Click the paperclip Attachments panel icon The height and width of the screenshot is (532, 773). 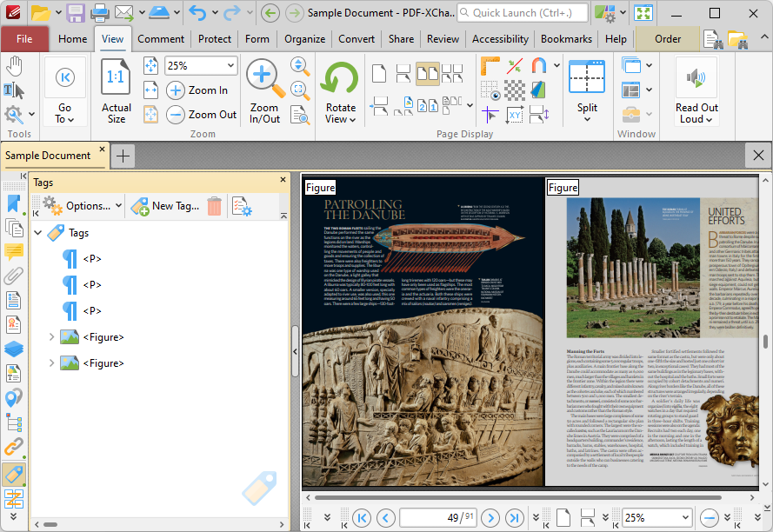[13, 276]
